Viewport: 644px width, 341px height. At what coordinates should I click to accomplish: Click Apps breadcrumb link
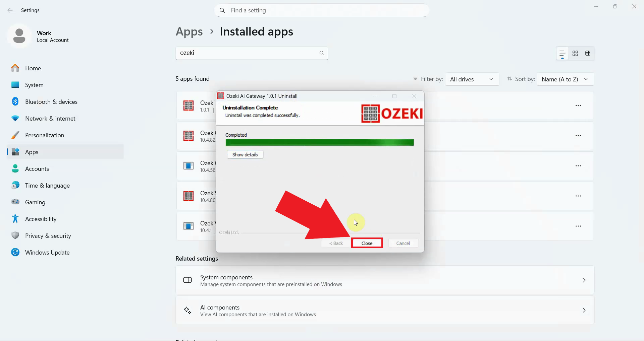pyautogui.click(x=189, y=32)
